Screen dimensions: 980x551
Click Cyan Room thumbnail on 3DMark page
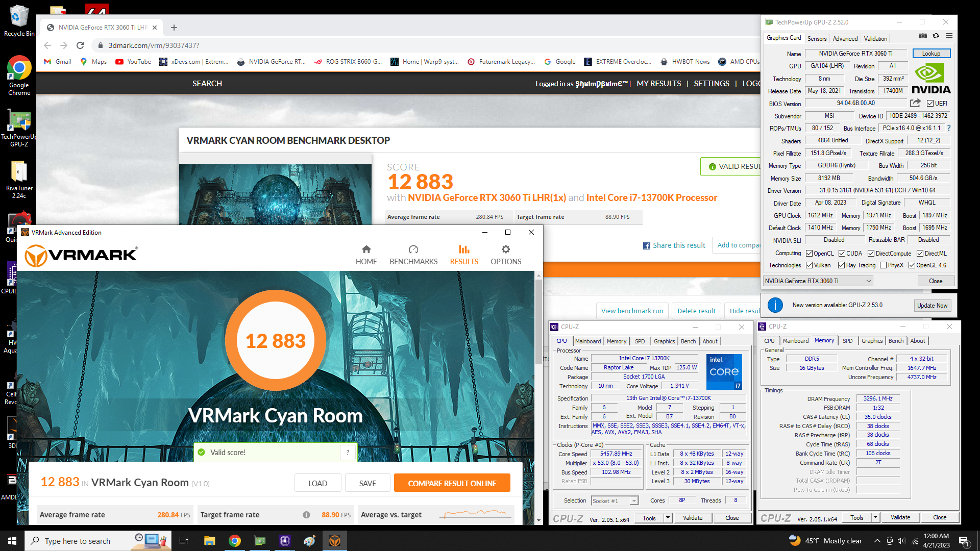275,194
